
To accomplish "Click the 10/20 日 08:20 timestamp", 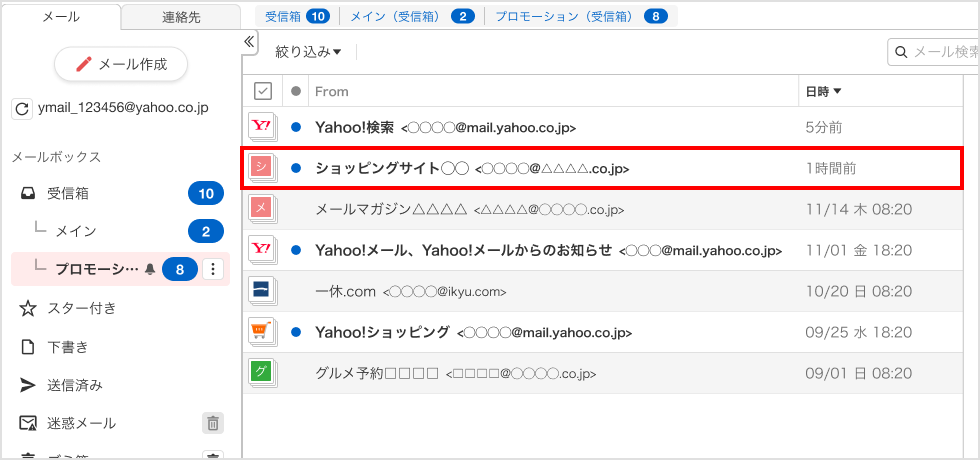I will (x=859, y=291).
